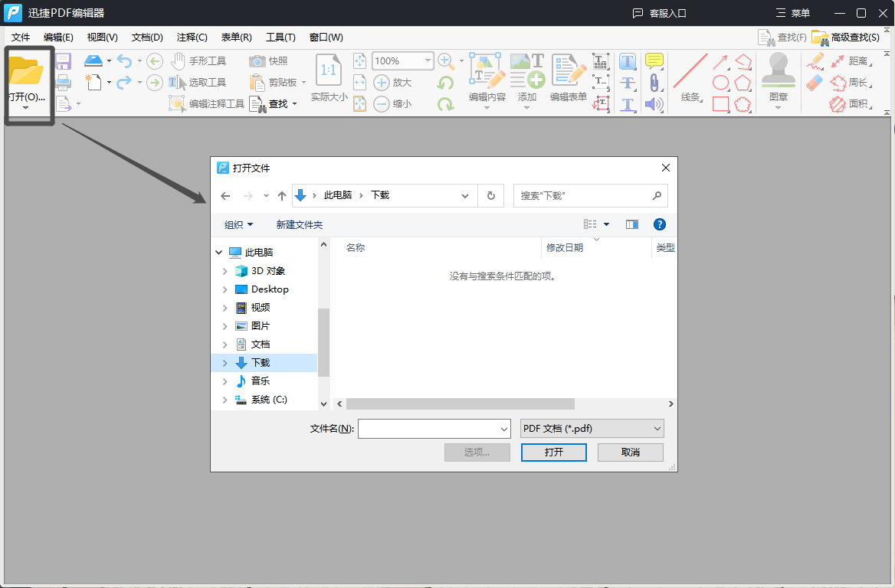This screenshot has width=895, height=588.
Task: Open the 编辑(E) menu
Action: [x=58, y=37]
